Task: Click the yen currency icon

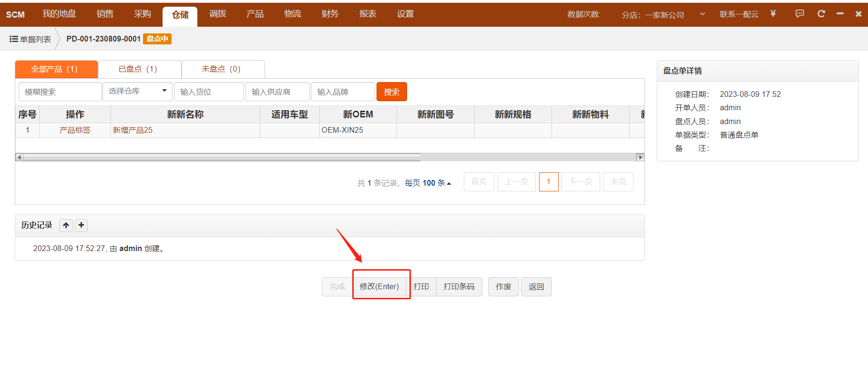Action: (x=773, y=14)
